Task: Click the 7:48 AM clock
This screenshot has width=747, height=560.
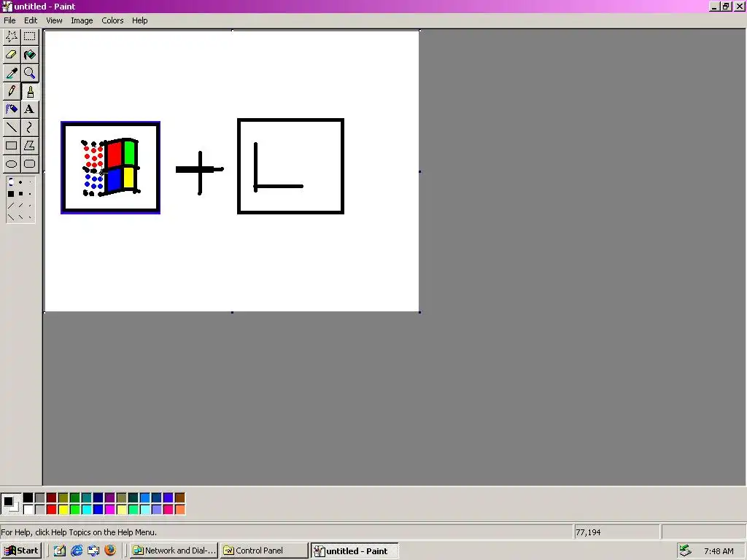Action: point(719,551)
